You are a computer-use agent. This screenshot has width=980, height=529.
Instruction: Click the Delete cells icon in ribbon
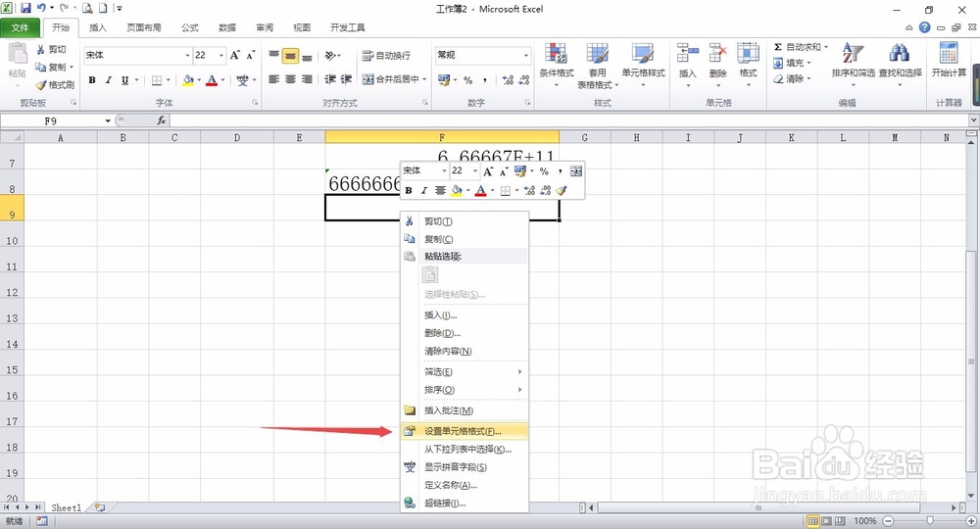(718, 54)
